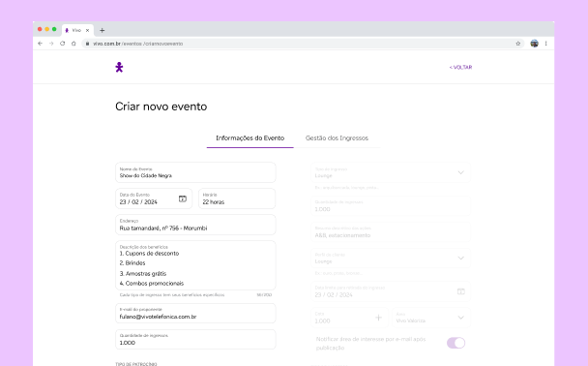Screen dimensions: 588x366
Task: Click the Data do Evento field
Action: point(154,198)
